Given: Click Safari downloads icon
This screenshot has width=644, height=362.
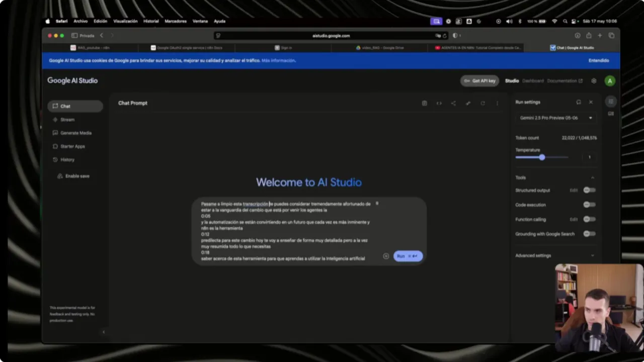Looking at the screenshot, I should coord(578,36).
